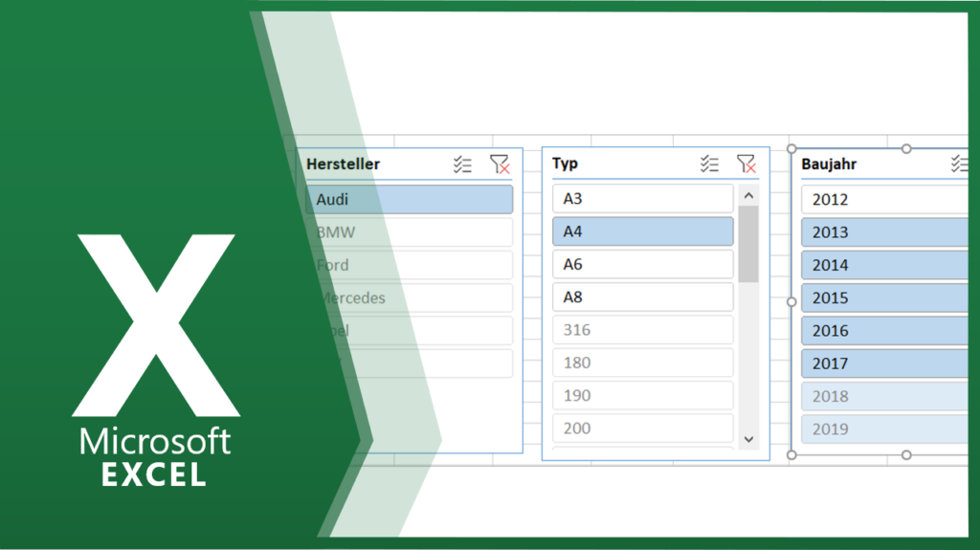
Task: Select Mercedes in Hersteller slicer
Action: tap(410, 297)
